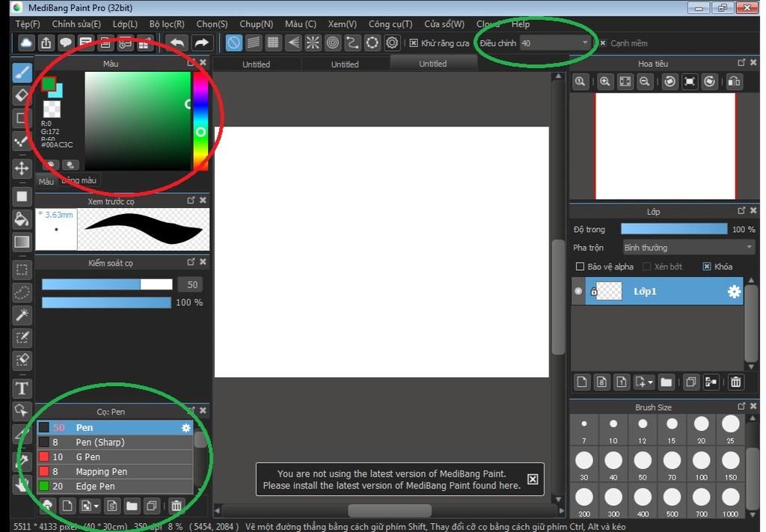Click the Undo arrow
Viewport: 766px width, 532px height.
pyautogui.click(x=177, y=43)
